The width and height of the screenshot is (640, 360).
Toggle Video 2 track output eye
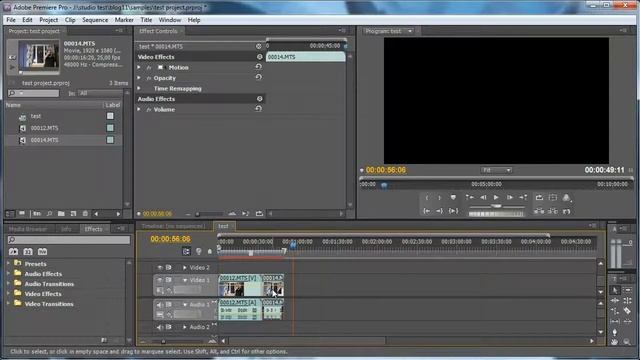pos(159,268)
